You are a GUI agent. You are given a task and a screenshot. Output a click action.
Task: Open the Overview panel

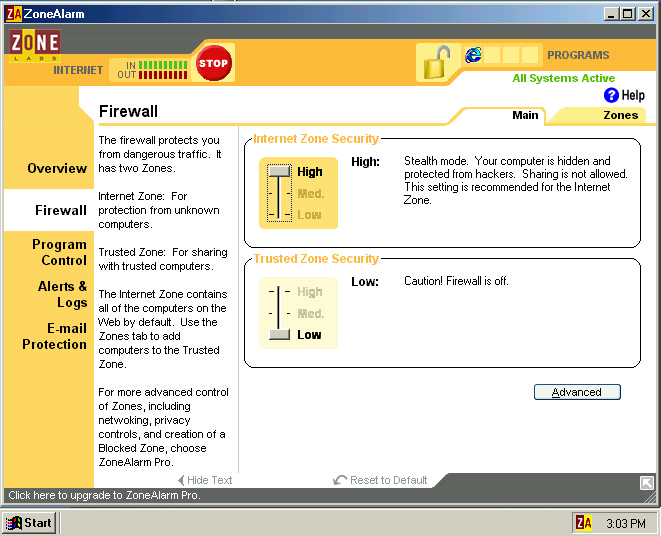coord(57,168)
